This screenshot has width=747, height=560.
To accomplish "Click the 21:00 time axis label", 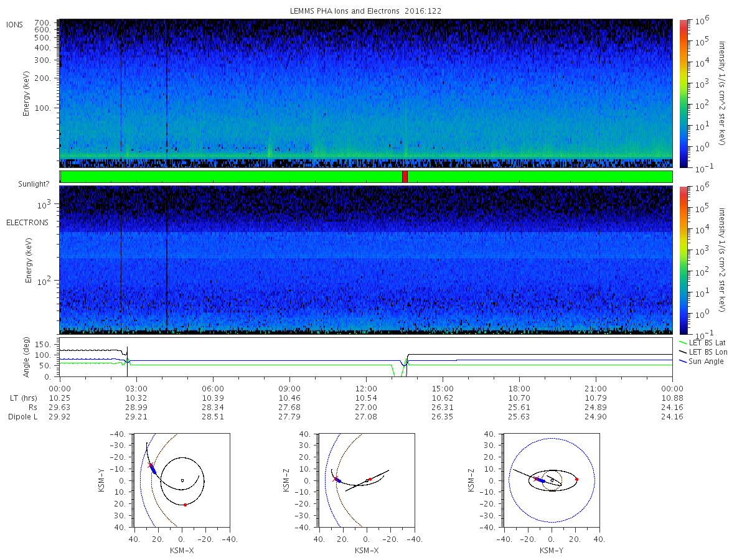I will 596,387.
